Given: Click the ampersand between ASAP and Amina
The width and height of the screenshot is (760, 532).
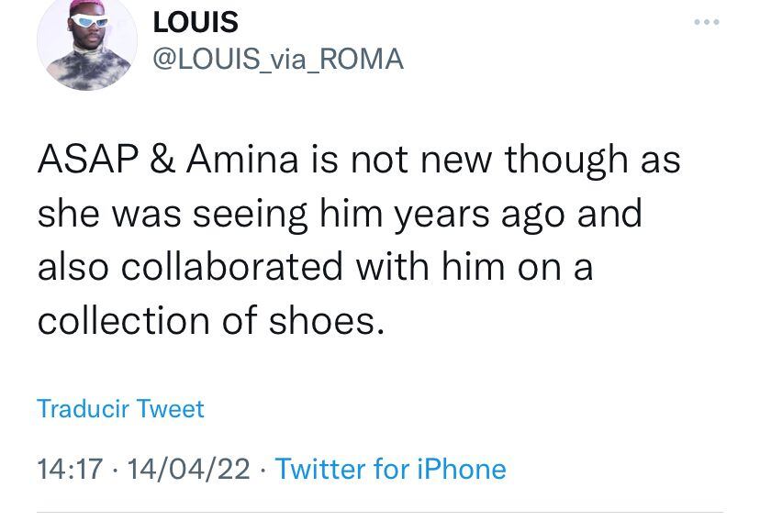Looking at the screenshot, I should (x=162, y=161).
